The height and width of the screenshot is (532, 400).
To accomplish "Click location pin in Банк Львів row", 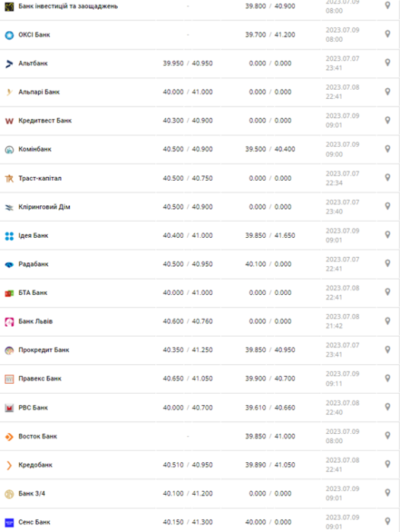I will point(387,321).
